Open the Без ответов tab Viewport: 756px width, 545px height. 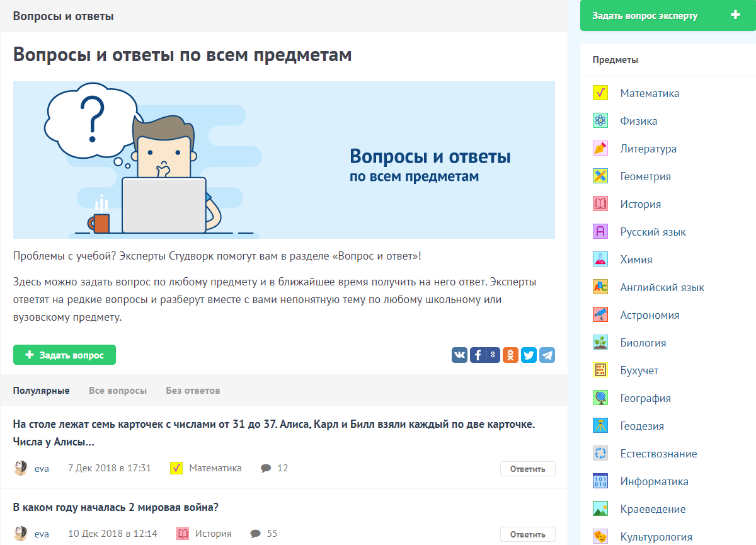coord(193,391)
